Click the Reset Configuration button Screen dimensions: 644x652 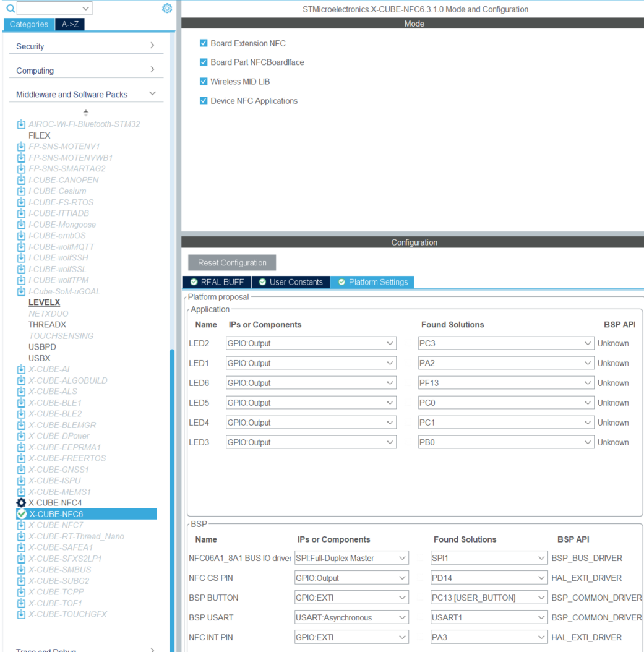[x=232, y=263]
